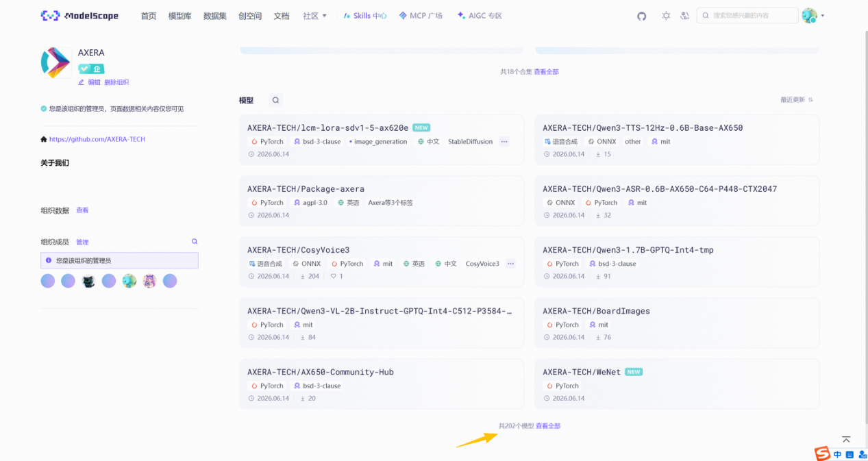This screenshot has height=461, width=868.
Task: Expand the 社区 dropdown menu
Action: coord(314,16)
